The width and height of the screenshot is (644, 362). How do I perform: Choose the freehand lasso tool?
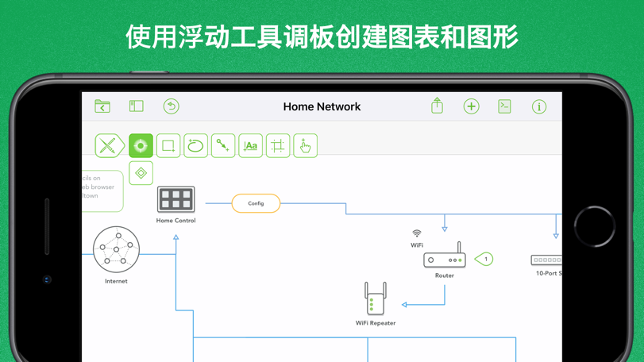[x=195, y=145]
